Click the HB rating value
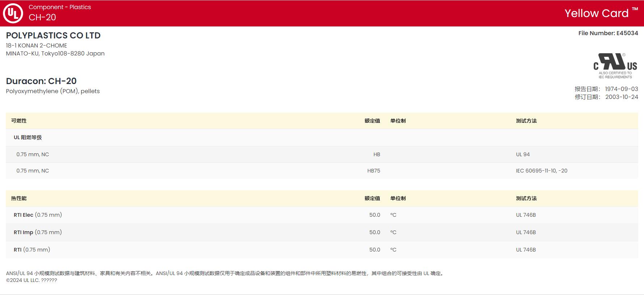644x295 pixels. 377,154
